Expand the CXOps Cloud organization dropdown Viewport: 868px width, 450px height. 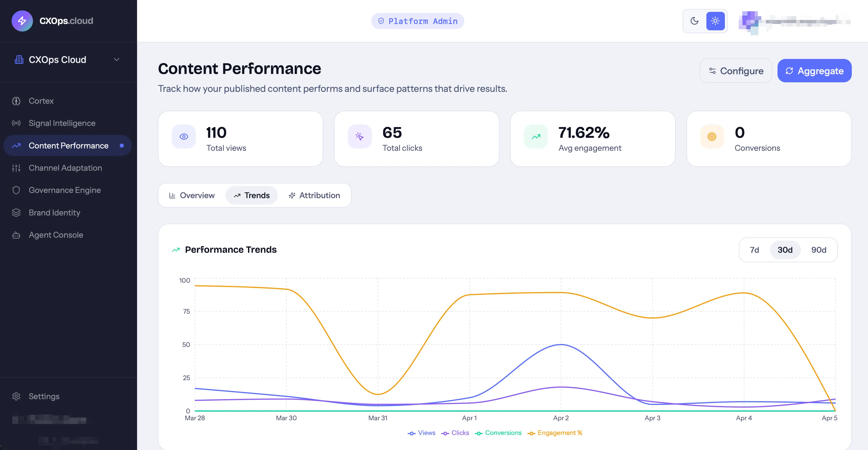pos(117,59)
